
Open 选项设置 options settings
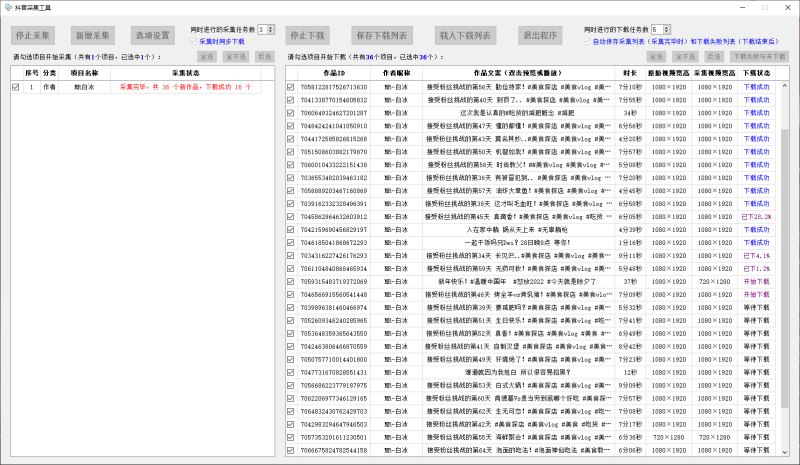153,35
